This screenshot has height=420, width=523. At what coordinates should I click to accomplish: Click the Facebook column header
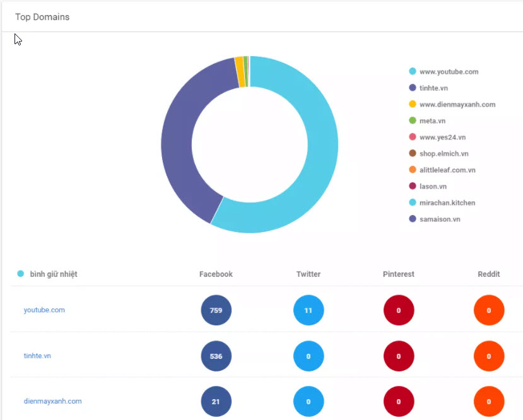click(216, 274)
